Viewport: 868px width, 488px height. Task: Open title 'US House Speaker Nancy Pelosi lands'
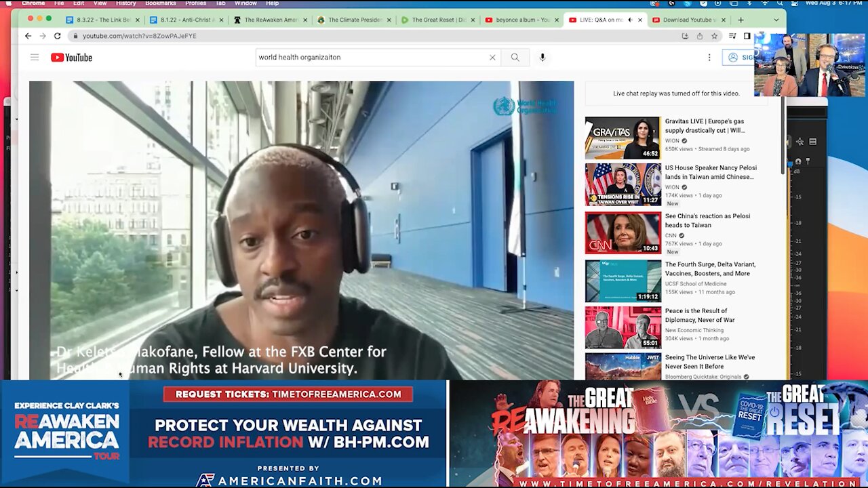click(711, 172)
